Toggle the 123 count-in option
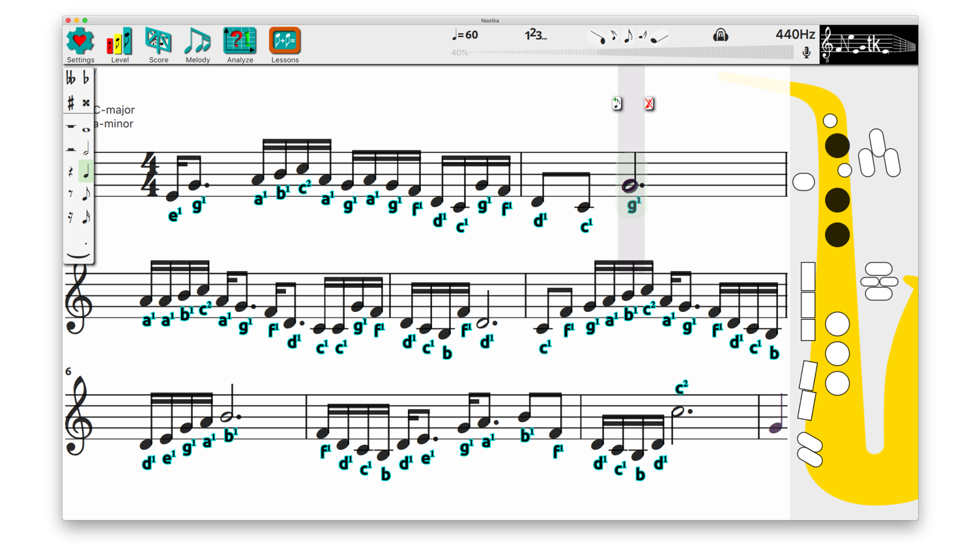980x551 pixels. click(536, 35)
